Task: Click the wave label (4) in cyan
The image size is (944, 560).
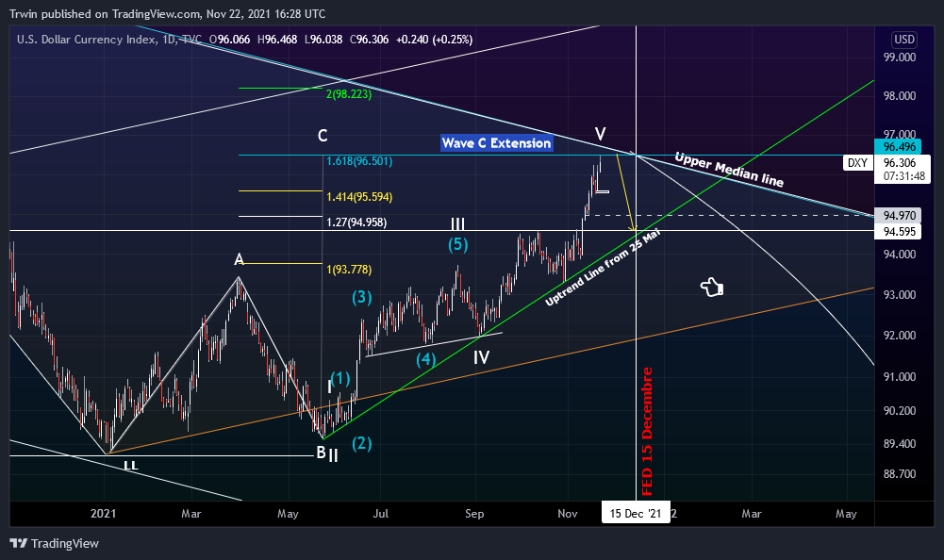Action: coord(426,359)
